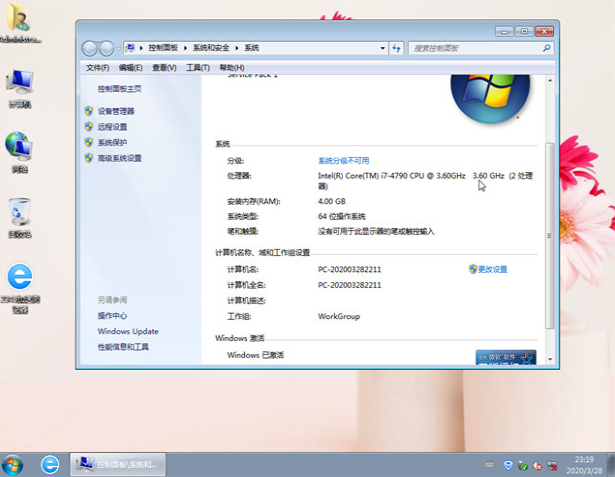
Task: Click the shield icon next to 更改设置
Action: [x=473, y=269]
